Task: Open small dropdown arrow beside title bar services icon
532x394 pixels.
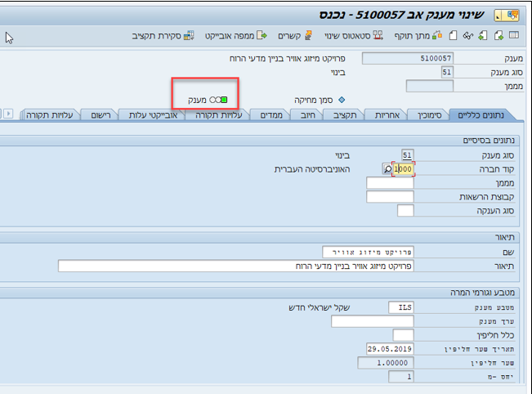Action: point(498,16)
